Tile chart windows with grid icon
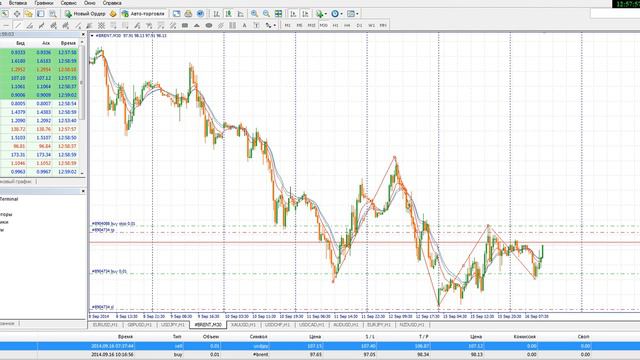Image resolution: width=640 pixels, height=360 pixels. click(x=278, y=13)
